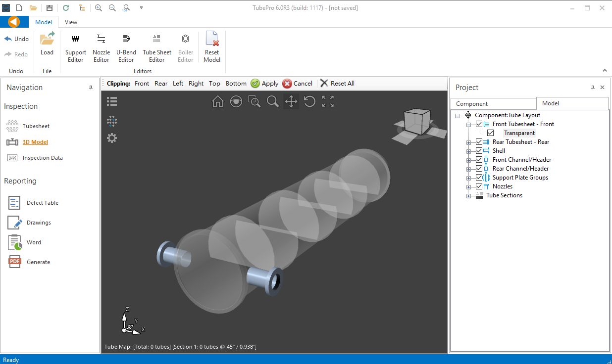Screen dimensions: 612x364
Task: Uncheck the Nozzles checkbox
Action: pos(479,186)
